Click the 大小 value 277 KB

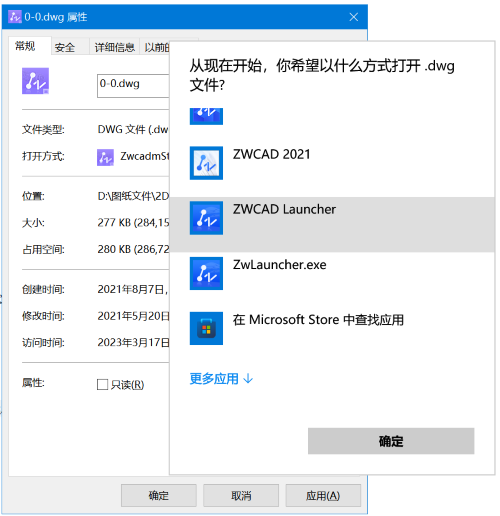pos(133,223)
